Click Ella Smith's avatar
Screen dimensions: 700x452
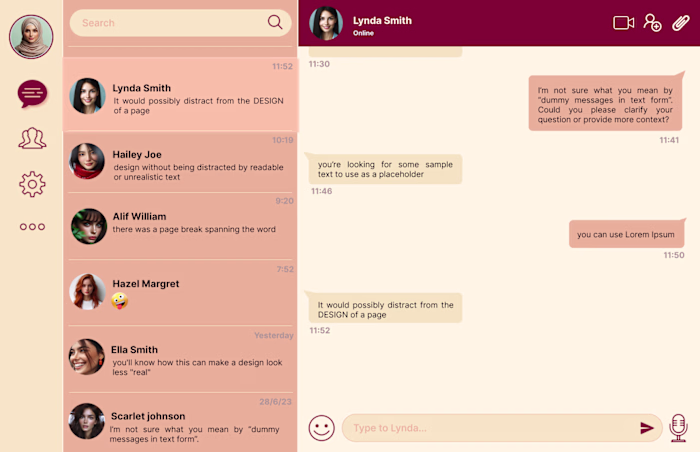[87, 356]
